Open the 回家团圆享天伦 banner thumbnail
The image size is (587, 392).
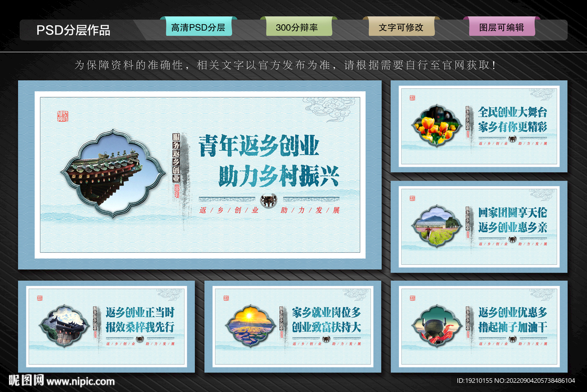[479, 226]
